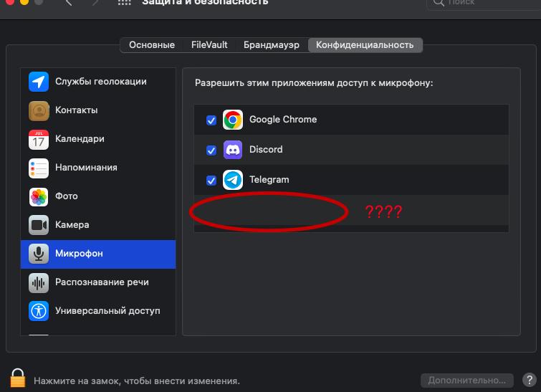
Task: Uncheck microphone access for Google Chrome
Action: pos(211,120)
